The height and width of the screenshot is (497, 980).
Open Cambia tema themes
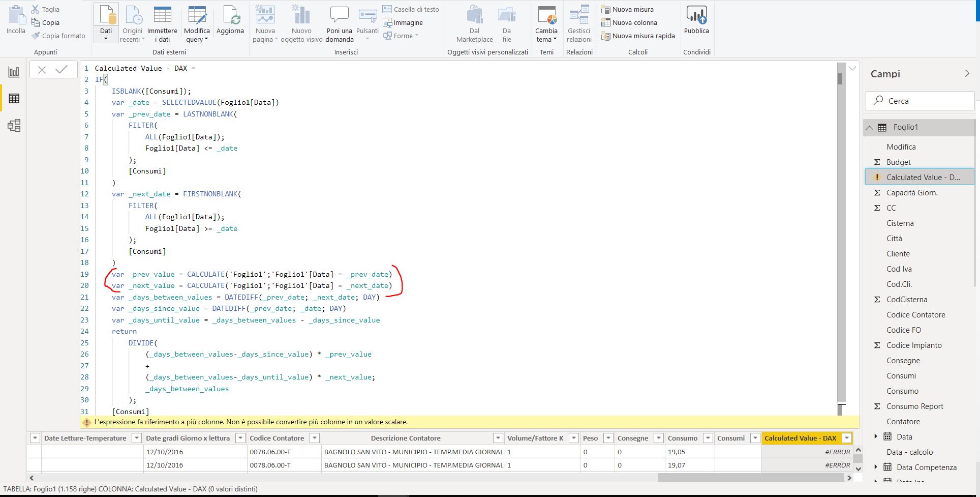click(x=546, y=23)
